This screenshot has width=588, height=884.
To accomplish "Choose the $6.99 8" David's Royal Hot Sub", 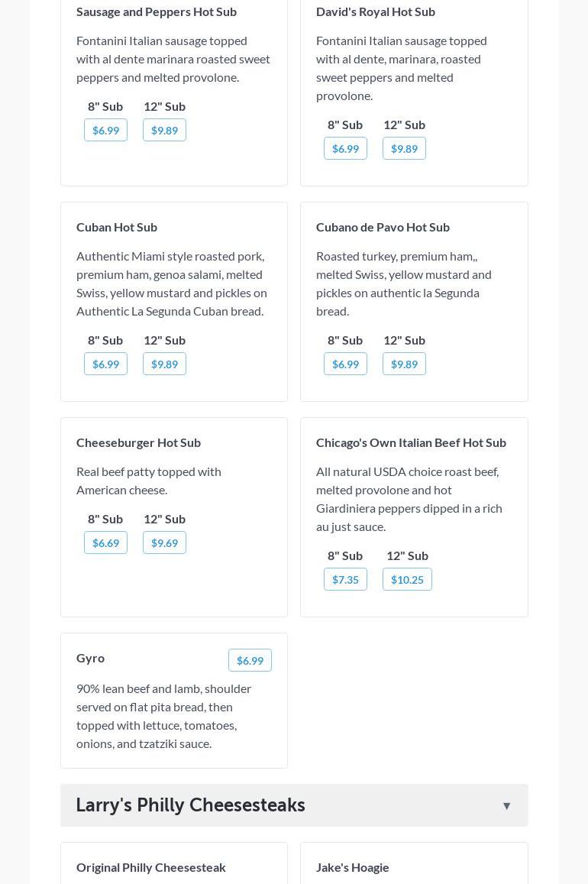I will [x=345, y=149].
